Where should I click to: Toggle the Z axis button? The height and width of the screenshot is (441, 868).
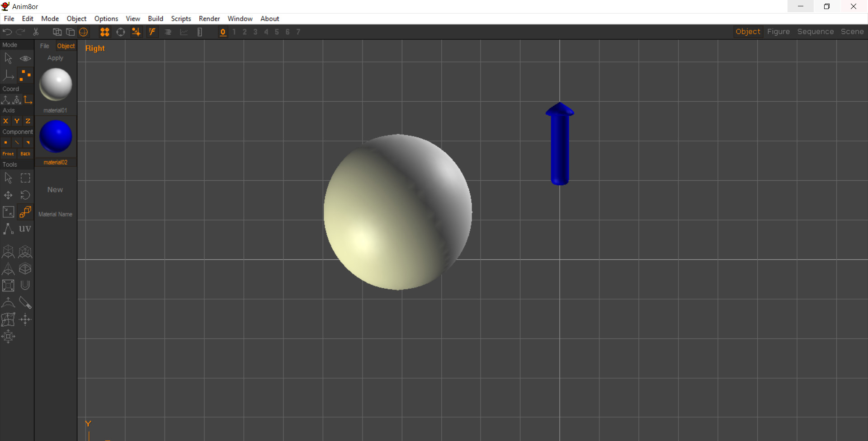[x=28, y=121]
